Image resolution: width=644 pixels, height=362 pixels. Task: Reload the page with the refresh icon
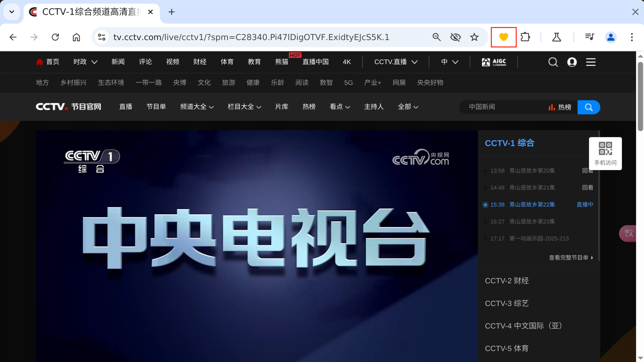click(55, 37)
